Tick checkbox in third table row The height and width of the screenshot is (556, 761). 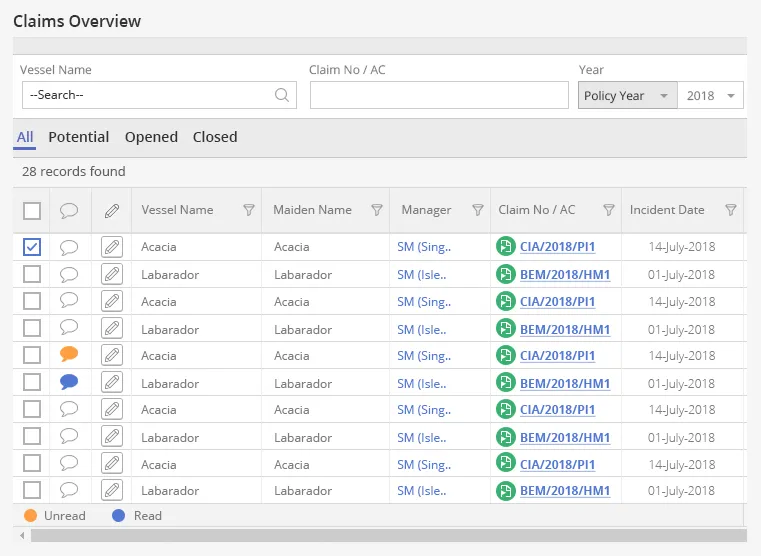click(32, 301)
